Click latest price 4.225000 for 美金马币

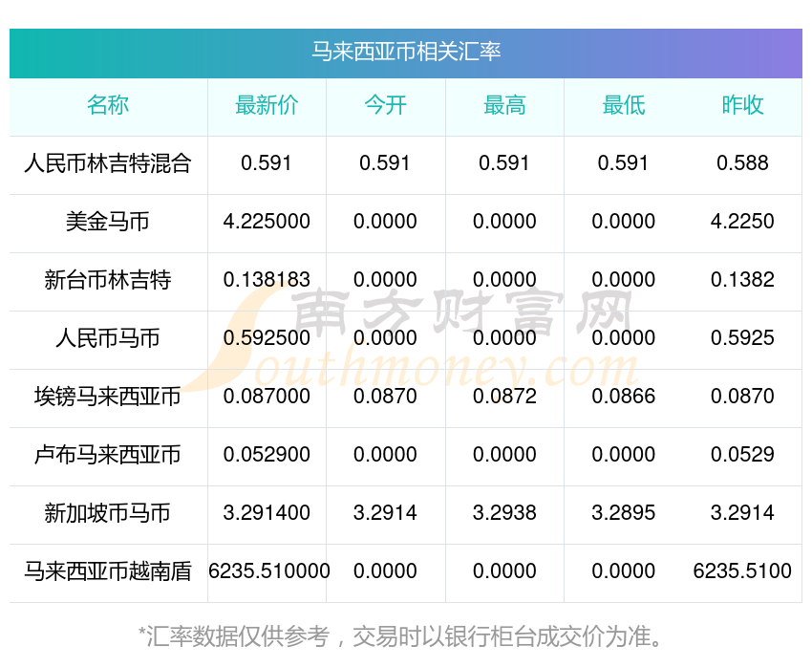coord(267,222)
